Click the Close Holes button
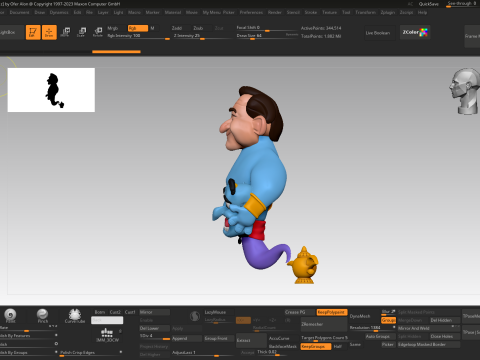Image resolution: width=480 pixels, height=360 pixels. pos(445,336)
